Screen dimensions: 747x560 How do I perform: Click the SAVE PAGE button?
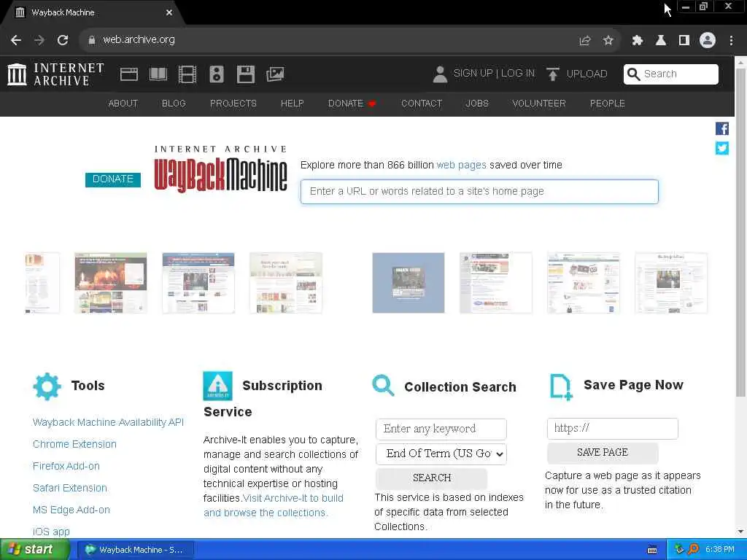(602, 452)
